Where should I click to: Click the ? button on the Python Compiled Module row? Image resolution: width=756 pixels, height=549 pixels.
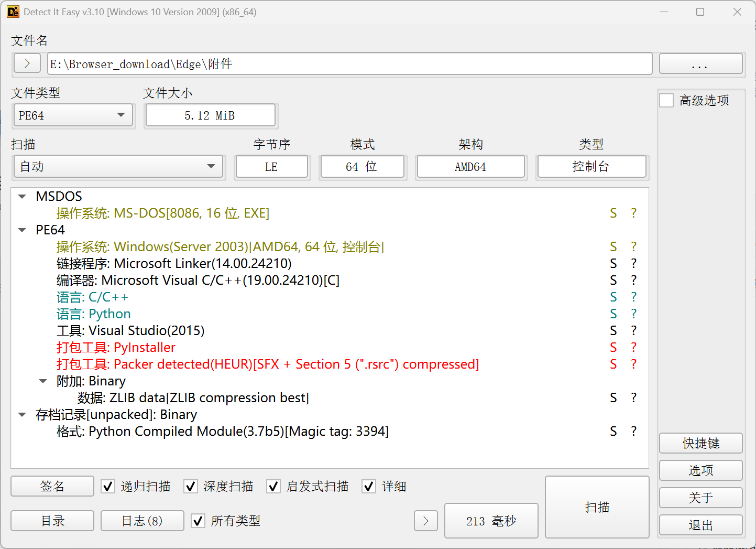point(634,432)
